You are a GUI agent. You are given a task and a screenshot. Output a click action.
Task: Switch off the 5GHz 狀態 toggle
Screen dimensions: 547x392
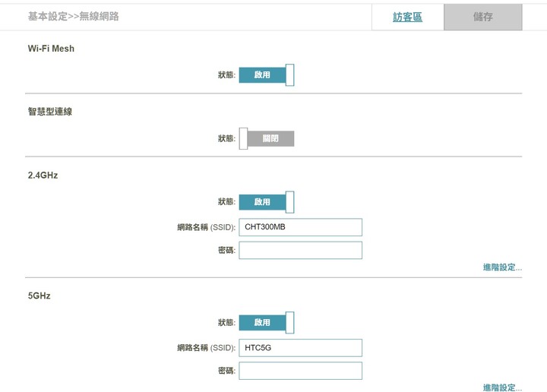pyautogui.click(x=267, y=322)
